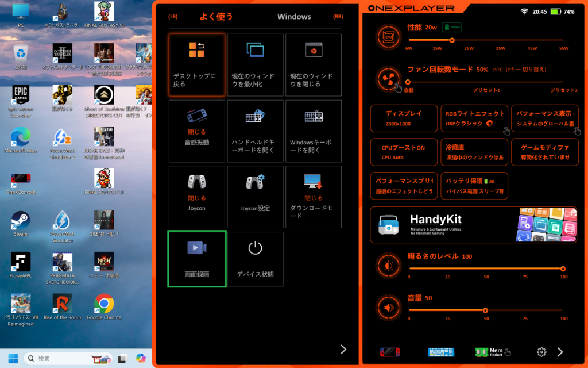Viewport: 588px width, 368px height.
Task: Click the 画面録画 screen recording tile
Action: point(197,259)
